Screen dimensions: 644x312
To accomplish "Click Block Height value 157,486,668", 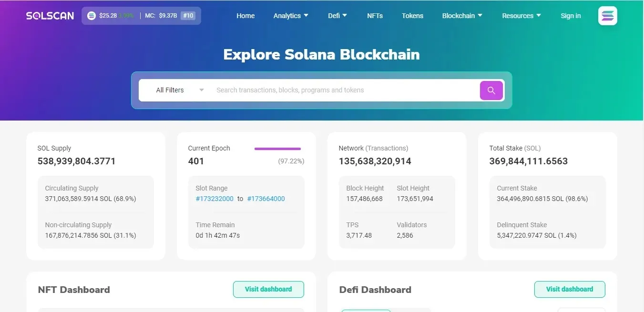I will pos(365,199).
